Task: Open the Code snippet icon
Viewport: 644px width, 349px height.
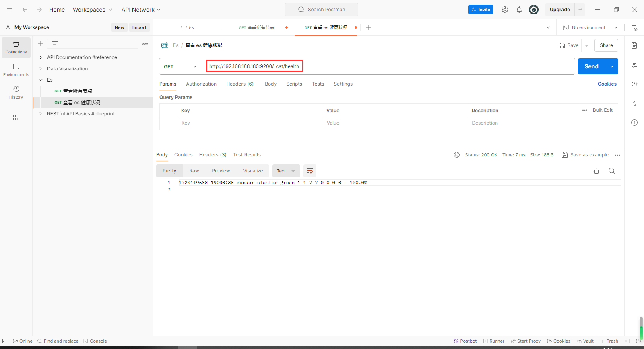Action: [634, 84]
